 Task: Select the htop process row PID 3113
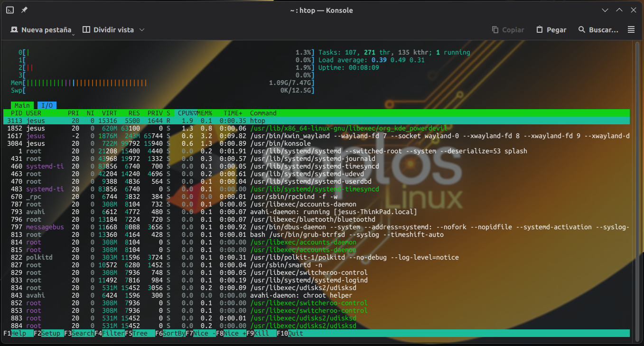(x=317, y=121)
